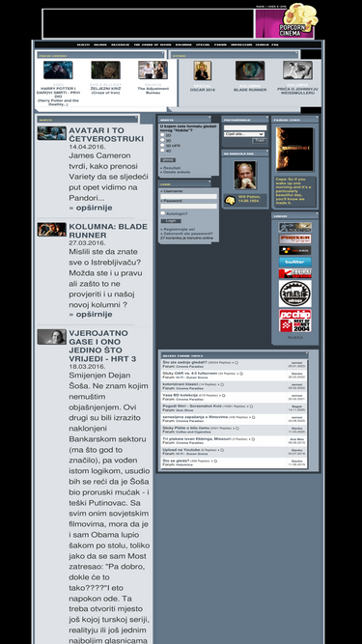Click the Glasaj vote button
The height and width of the screenshot is (644, 362).
point(167,159)
